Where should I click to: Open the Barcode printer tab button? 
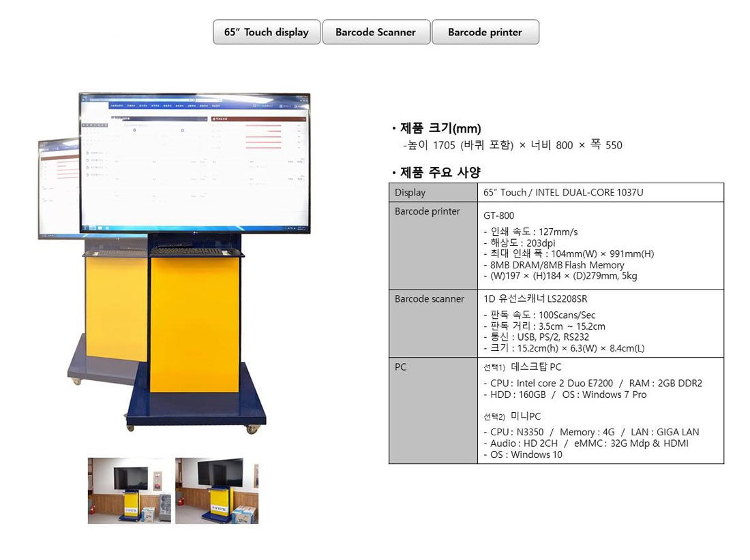point(485,32)
